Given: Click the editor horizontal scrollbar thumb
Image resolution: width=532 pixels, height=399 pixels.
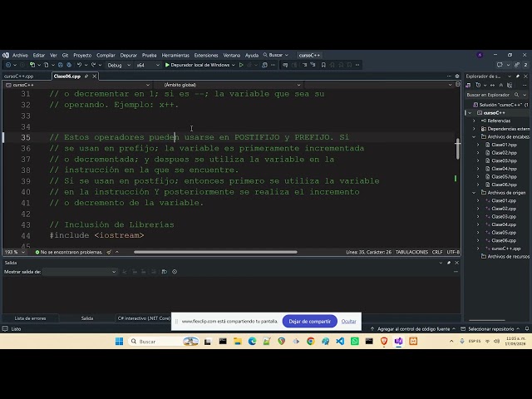Looking at the screenshot, I should coord(215,252).
